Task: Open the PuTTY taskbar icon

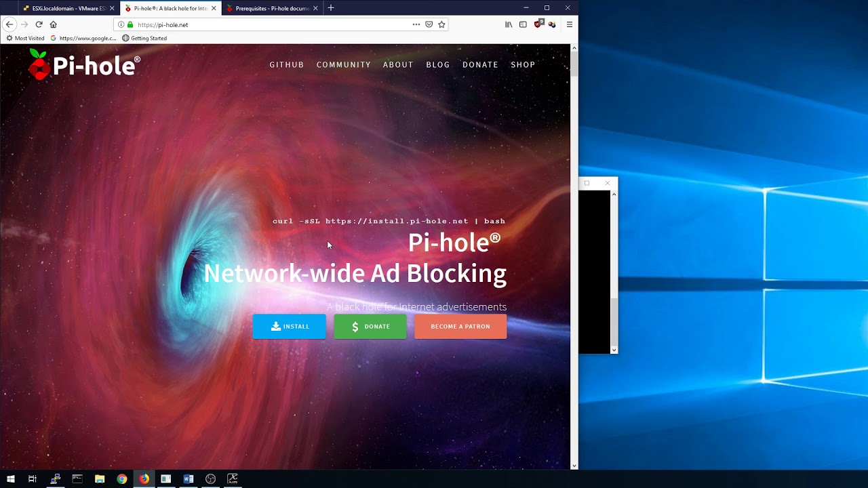Action: [56, 479]
